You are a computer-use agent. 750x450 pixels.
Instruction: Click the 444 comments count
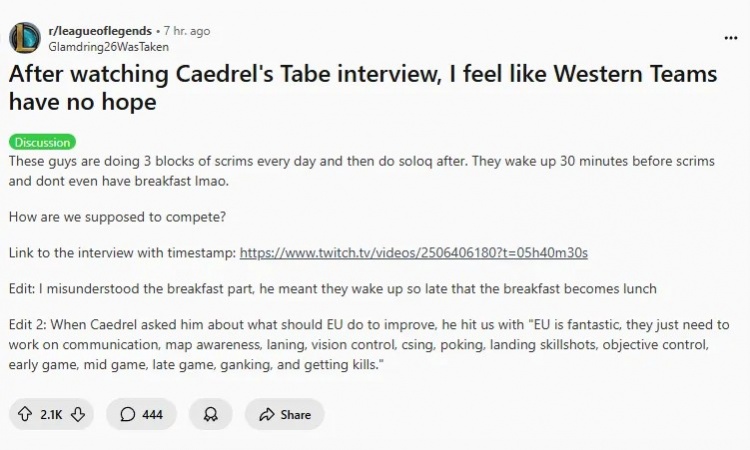152,414
